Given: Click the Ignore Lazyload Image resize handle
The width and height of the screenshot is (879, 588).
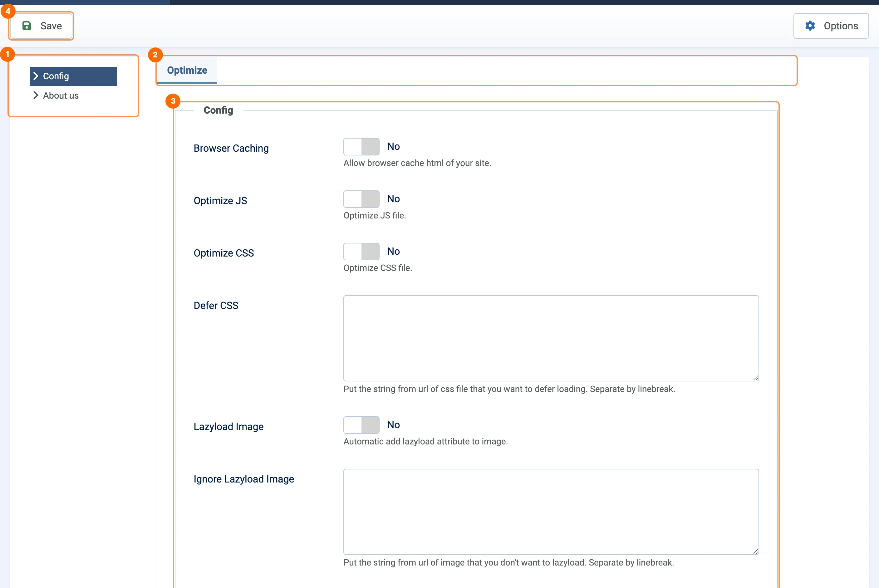Looking at the screenshot, I should click(x=756, y=551).
